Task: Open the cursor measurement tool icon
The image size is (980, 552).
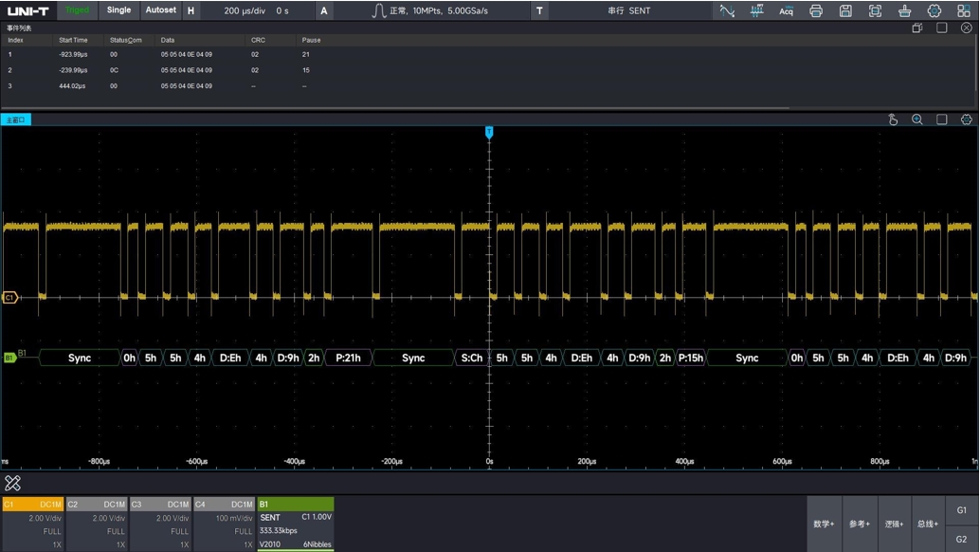Action: click(x=727, y=10)
